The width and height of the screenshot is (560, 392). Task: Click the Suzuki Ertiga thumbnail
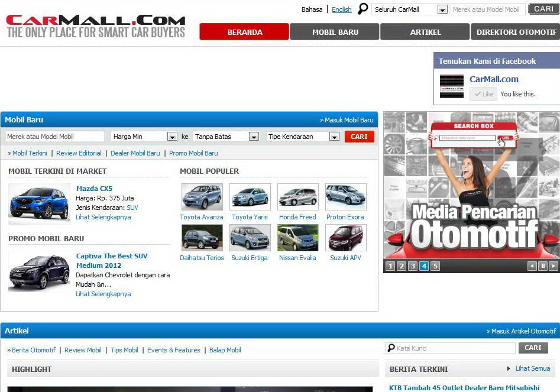(250, 238)
